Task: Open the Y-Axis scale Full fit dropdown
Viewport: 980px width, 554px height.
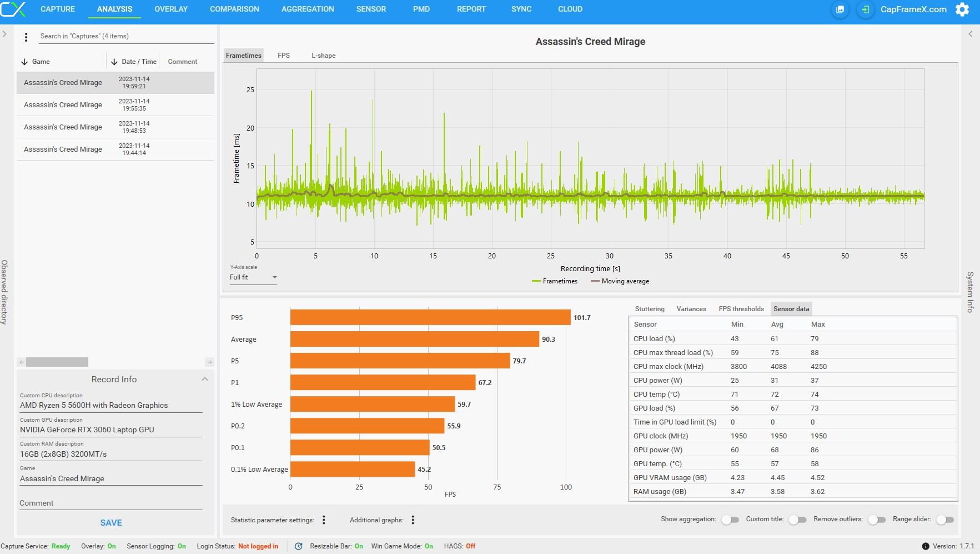Action: [253, 277]
